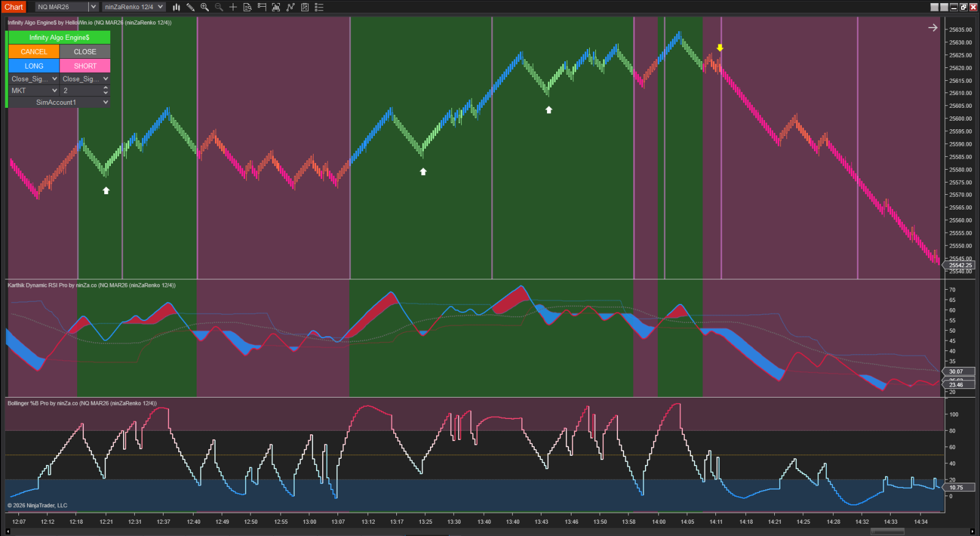Click the white up-arrow signal near 13:25
Viewport: 980px width, 536px height.
[x=423, y=172]
